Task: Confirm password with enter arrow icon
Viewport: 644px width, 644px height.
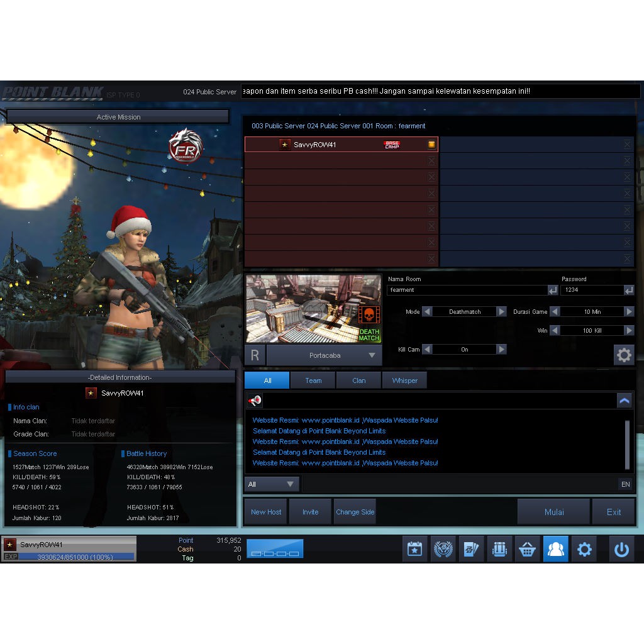Action: 629,290
